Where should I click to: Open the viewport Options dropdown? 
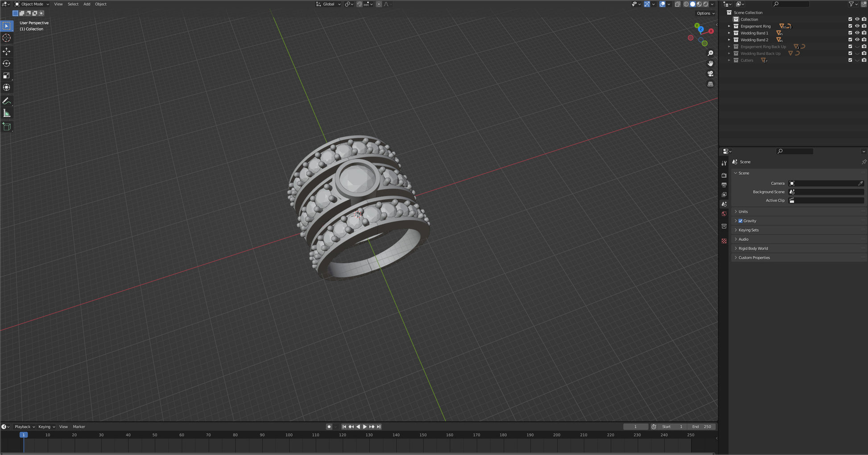click(x=706, y=13)
